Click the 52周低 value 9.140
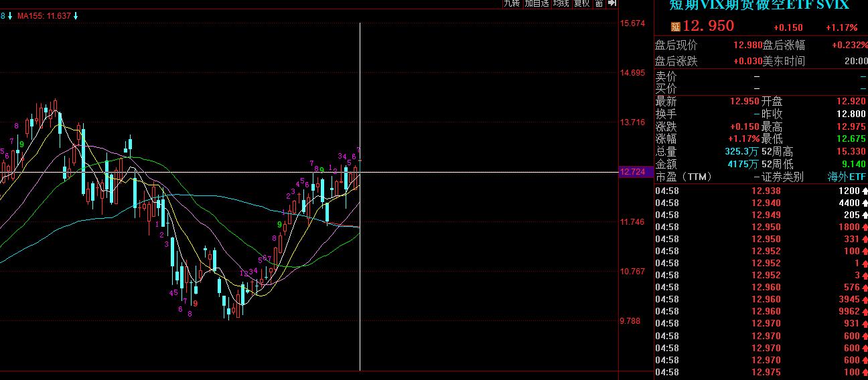This screenshot has height=380, width=868. pyautogui.click(x=855, y=165)
